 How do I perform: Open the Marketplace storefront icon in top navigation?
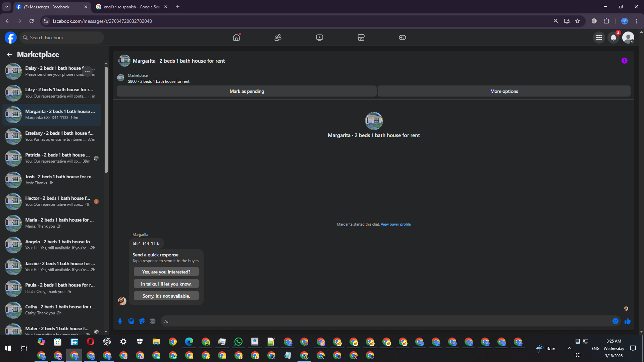(x=361, y=38)
